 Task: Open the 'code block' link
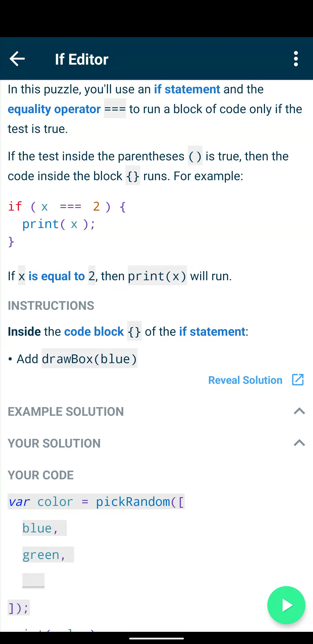(x=94, y=332)
